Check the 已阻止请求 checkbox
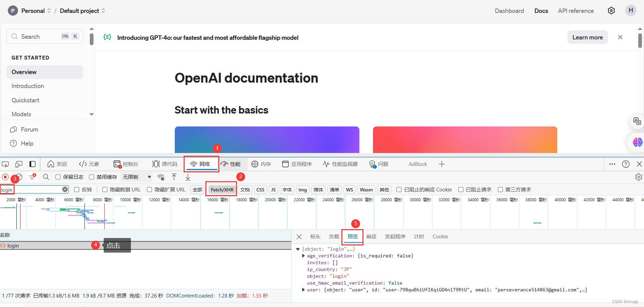Viewport: 644px width, 307px height. (461, 189)
